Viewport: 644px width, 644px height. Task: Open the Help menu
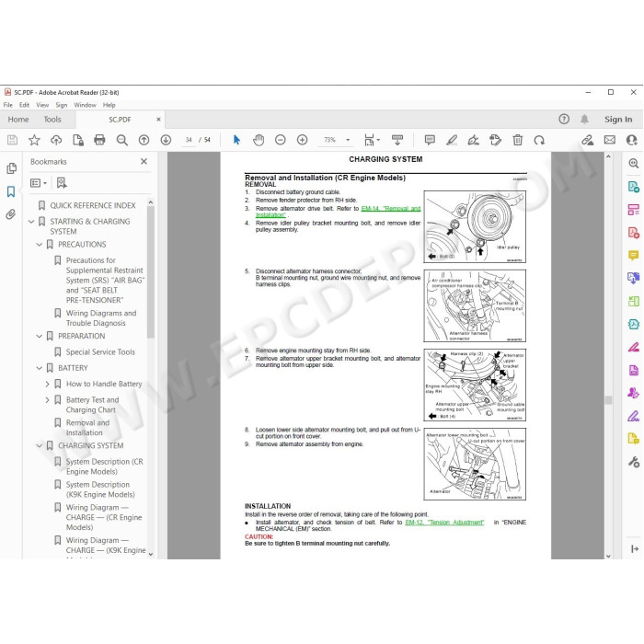[109, 105]
